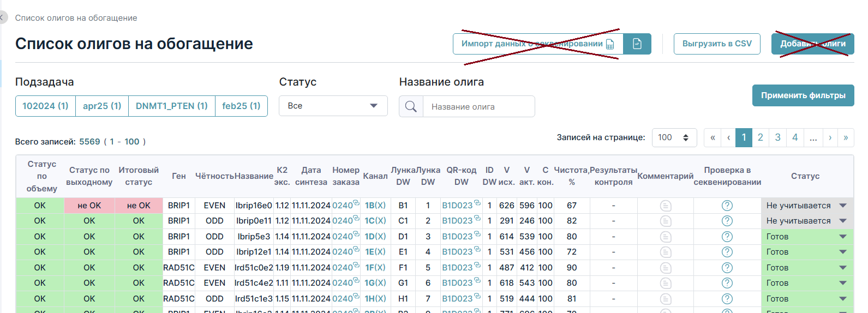Go to page 3 in pagination

[x=777, y=137]
